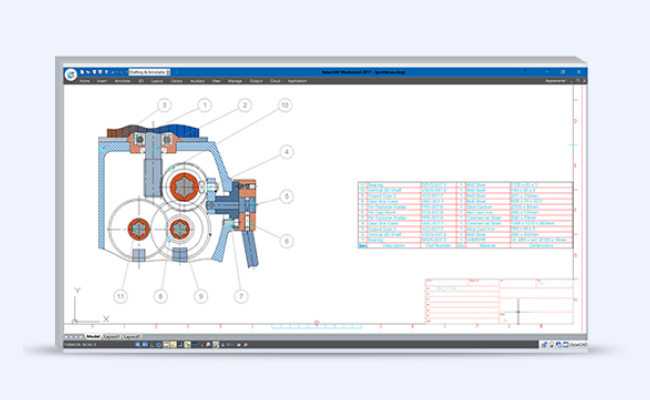Select part balloon number 11
Image resolution: width=650 pixels, height=400 pixels.
coord(121,296)
